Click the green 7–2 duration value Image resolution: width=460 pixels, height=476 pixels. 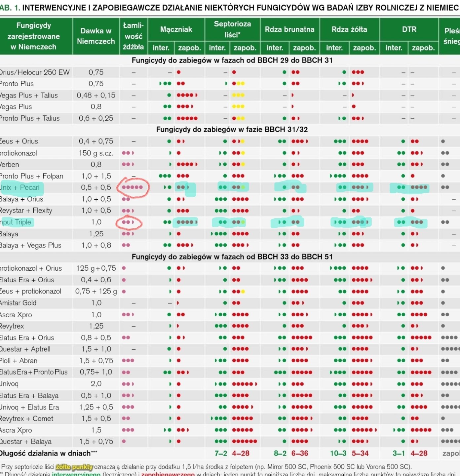point(221,453)
